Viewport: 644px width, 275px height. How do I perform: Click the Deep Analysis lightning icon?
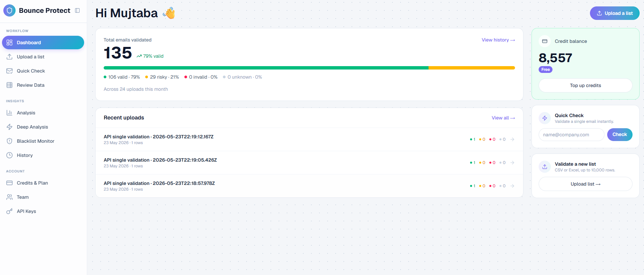9,127
